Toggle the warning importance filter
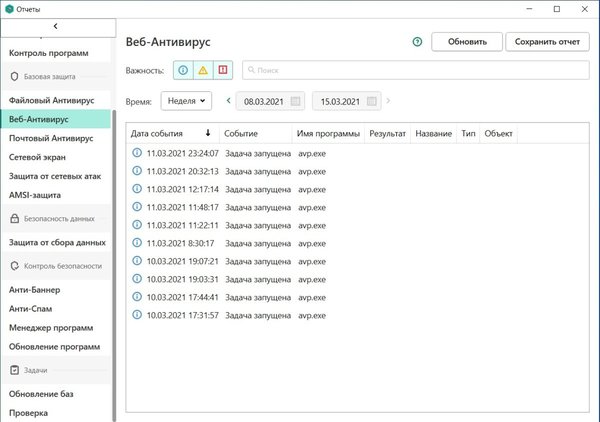Screen dimensions: 600x422 202,71
